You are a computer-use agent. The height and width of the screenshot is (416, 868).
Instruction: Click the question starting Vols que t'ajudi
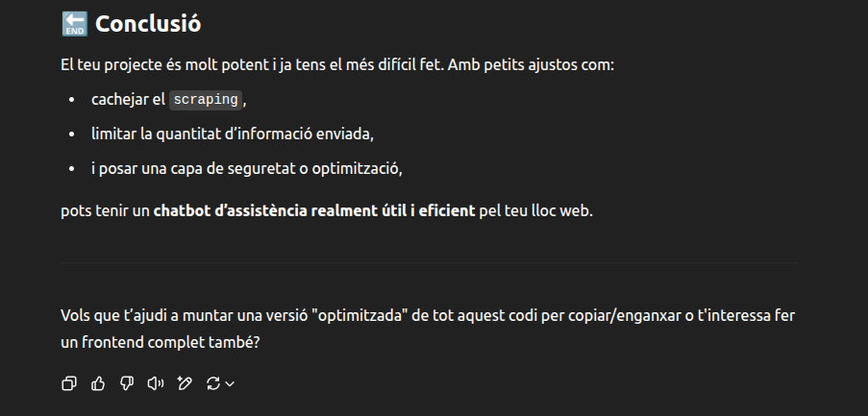click(x=428, y=330)
